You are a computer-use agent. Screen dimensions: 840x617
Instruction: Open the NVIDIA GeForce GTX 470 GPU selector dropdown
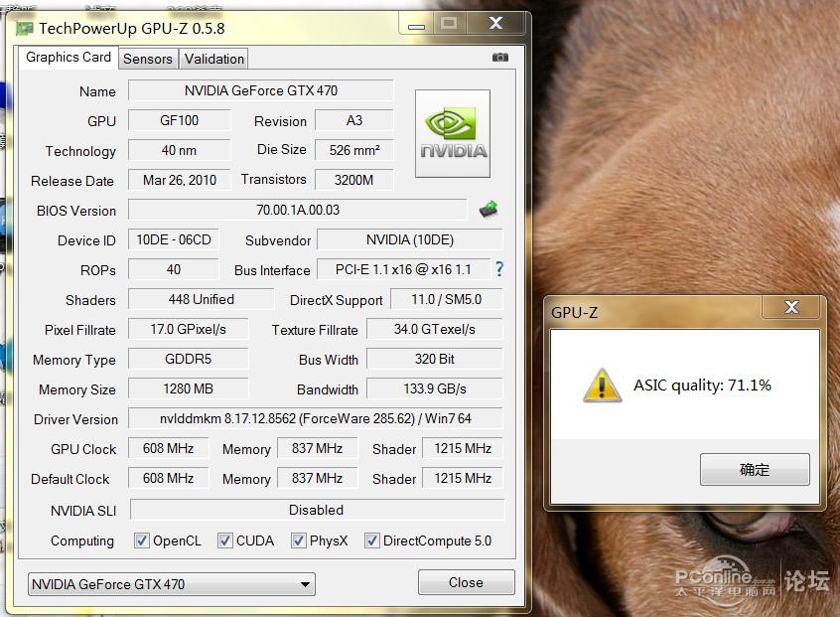172,584
